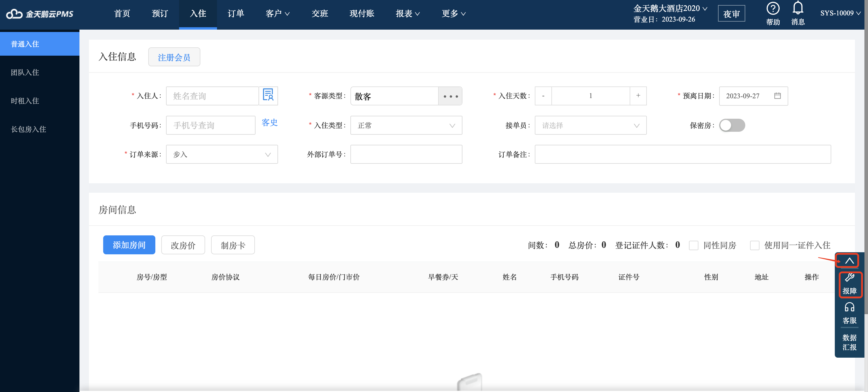Focus the 入住人 name search field
The height and width of the screenshot is (392, 868).
[x=212, y=96]
